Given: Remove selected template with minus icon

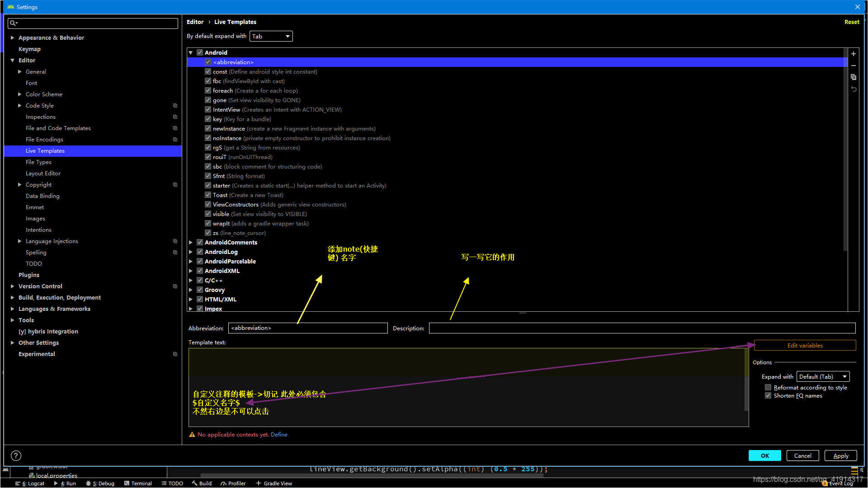Looking at the screenshot, I should coord(854,66).
